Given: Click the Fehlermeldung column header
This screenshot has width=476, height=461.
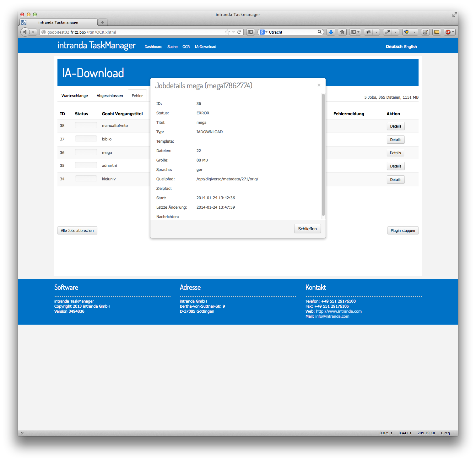Looking at the screenshot, I should tap(349, 114).
